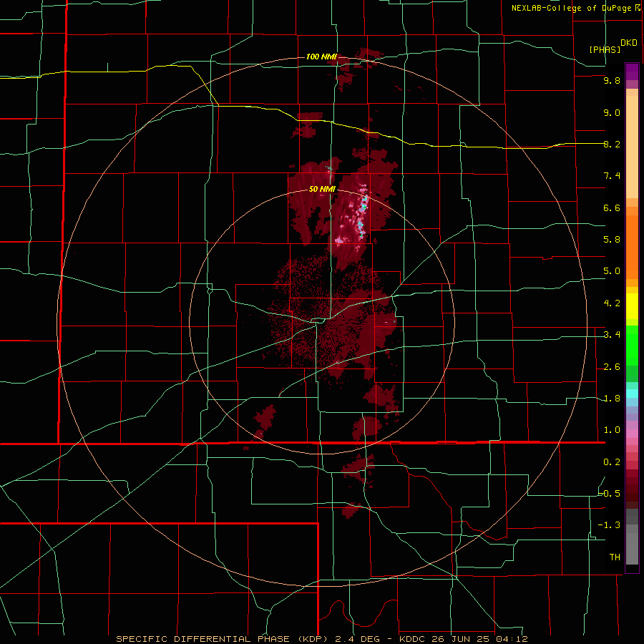
Task: Click the -0.5 scale value
Action: pyautogui.click(x=610, y=494)
